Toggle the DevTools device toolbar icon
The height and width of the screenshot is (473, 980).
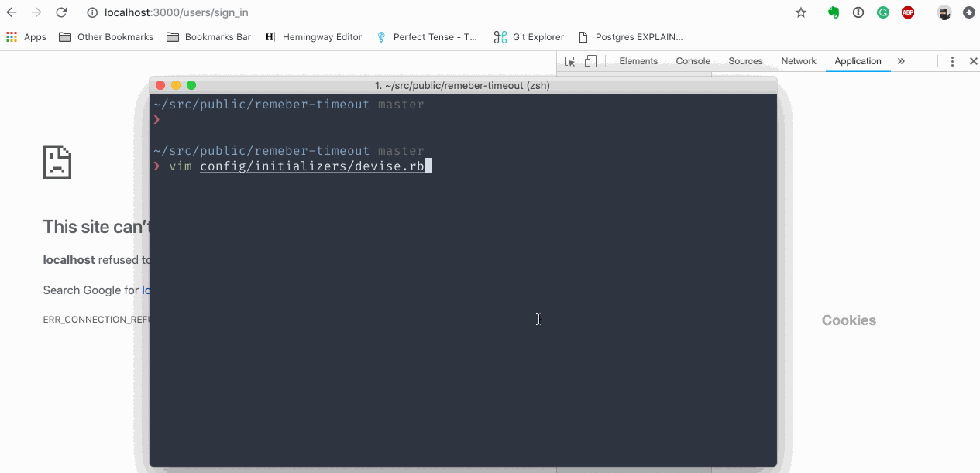pos(590,61)
